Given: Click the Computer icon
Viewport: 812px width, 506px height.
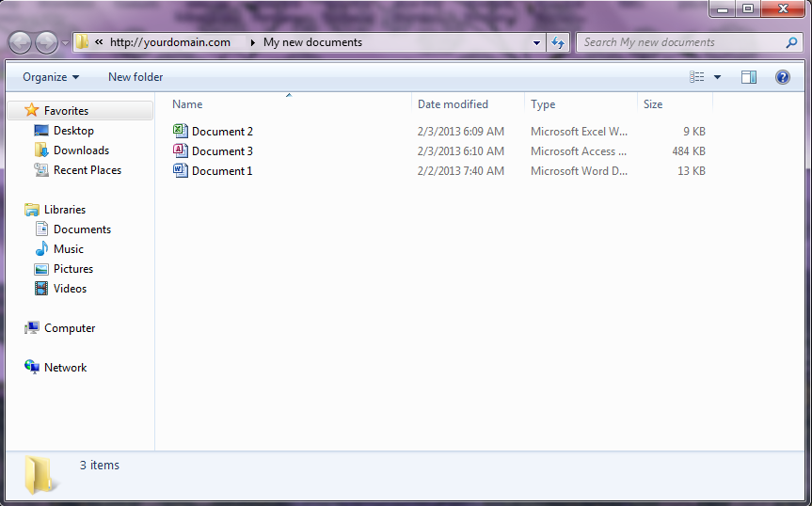Looking at the screenshot, I should tap(32, 327).
